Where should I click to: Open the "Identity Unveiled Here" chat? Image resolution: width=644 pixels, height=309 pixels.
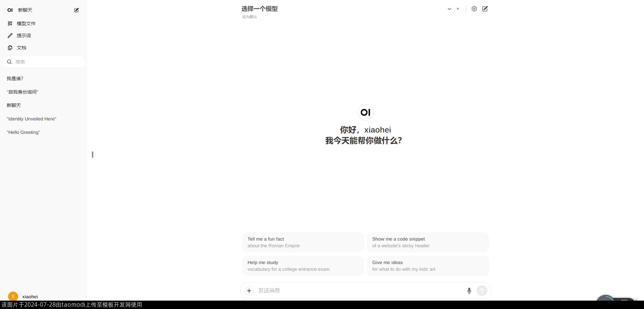coord(32,119)
